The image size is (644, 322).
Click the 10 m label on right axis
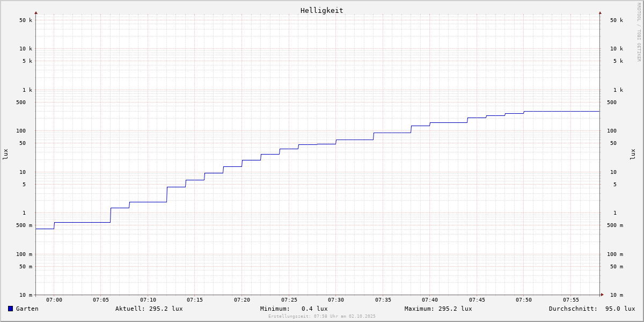[616, 295]
